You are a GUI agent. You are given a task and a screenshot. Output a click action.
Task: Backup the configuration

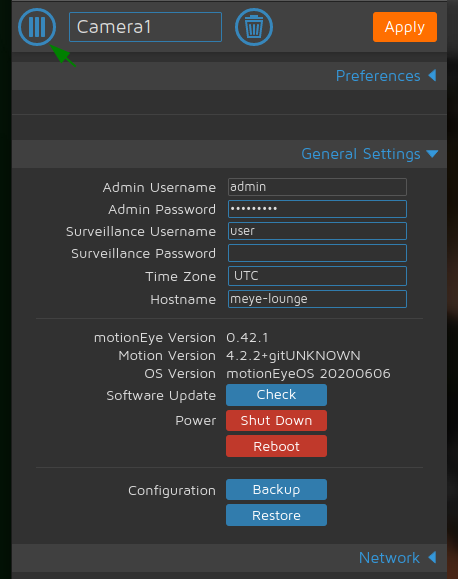click(276, 489)
